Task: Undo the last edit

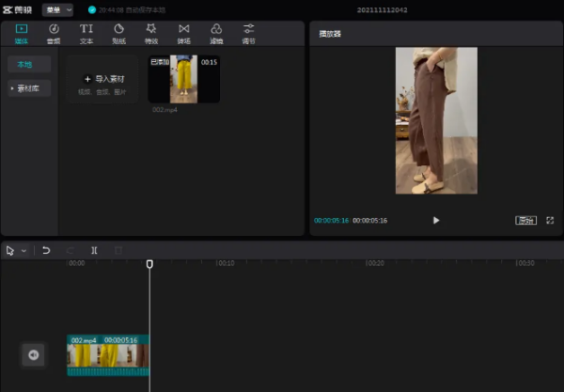Action: click(x=46, y=251)
